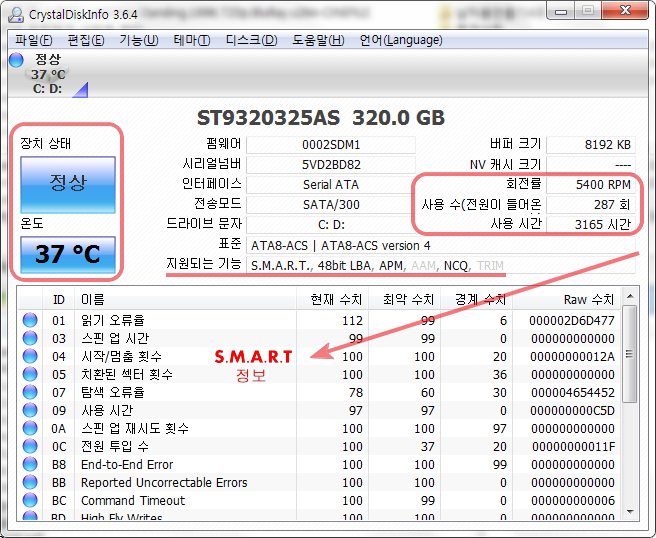Screen dimensions: 656x538
Task: Click raw value 00000000012A
Action: [572, 356]
